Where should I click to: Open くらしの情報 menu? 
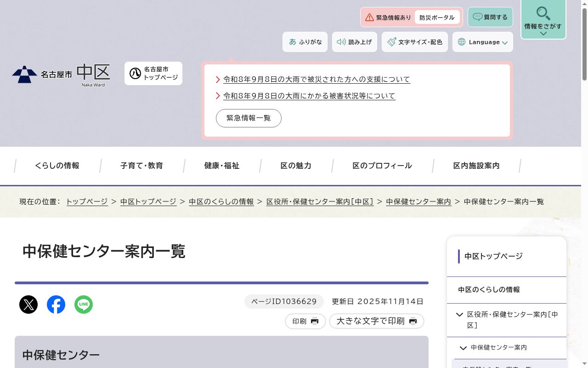[x=57, y=166]
